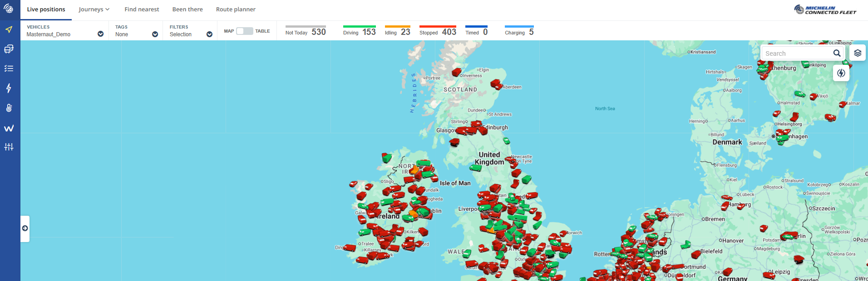Open the thermometer temperature sidebar icon

[x=9, y=108]
